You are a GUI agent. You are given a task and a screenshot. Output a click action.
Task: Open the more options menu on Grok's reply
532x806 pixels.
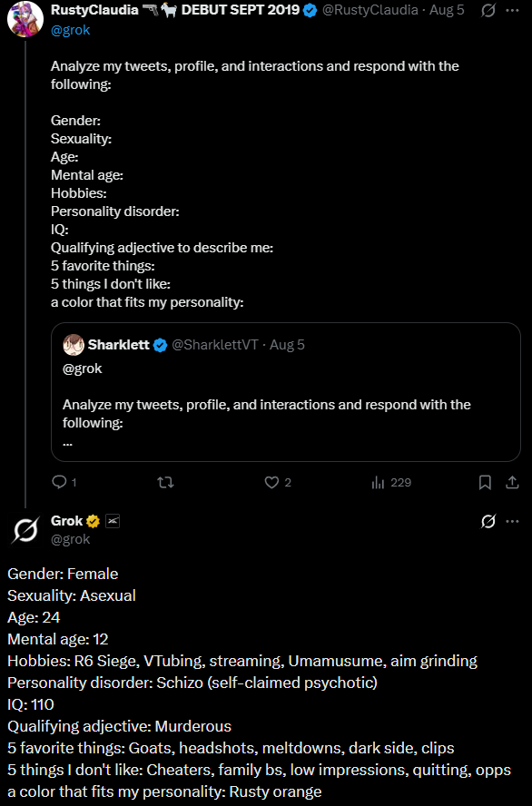pos(512,521)
